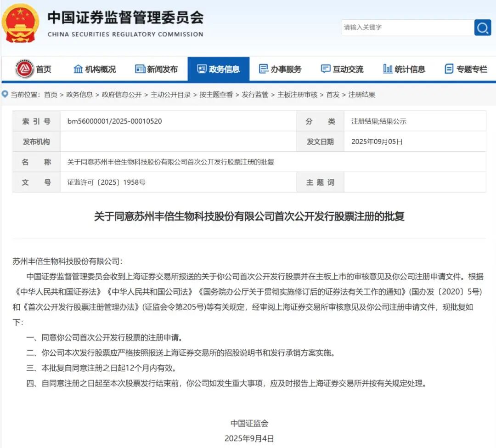The width and height of the screenshot is (496, 448).
Task: Open 发行监管 breadcrumb link
Action: point(255,95)
